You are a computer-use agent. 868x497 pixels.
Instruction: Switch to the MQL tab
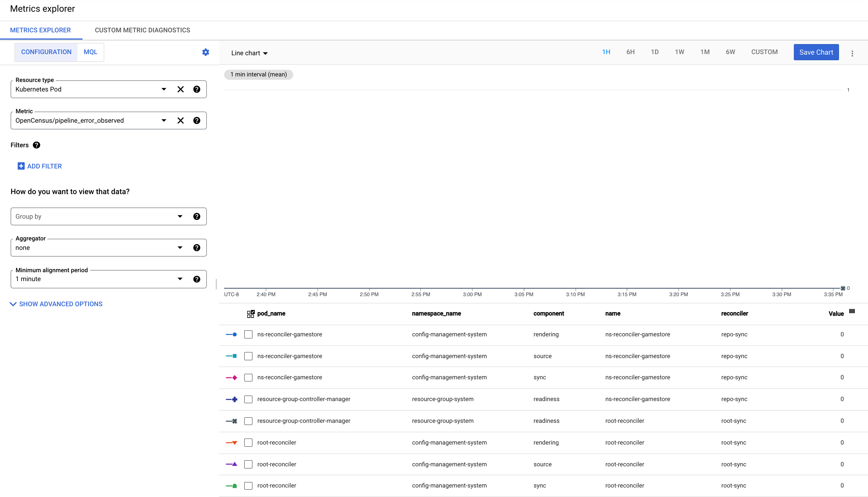[90, 52]
